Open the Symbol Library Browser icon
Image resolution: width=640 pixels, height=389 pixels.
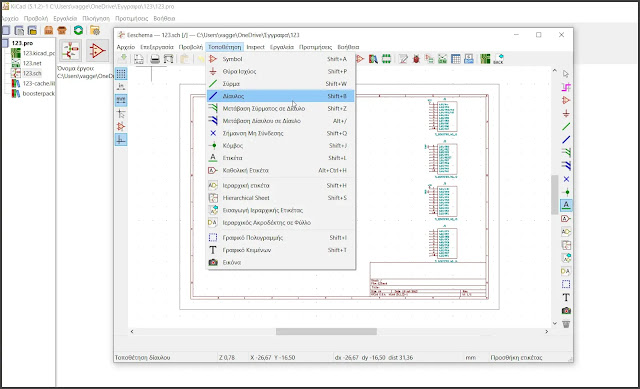(373, 59)
